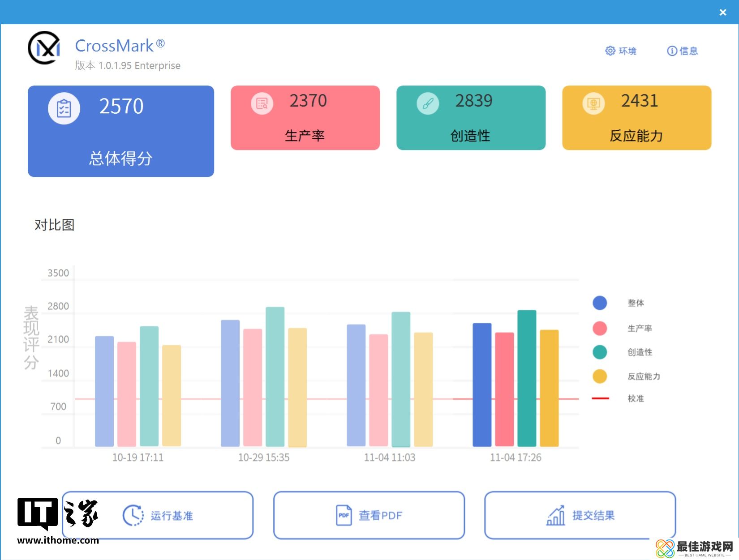
Task: Toggle the 创造性 teal legend circle
Action: tap(600, 352)
